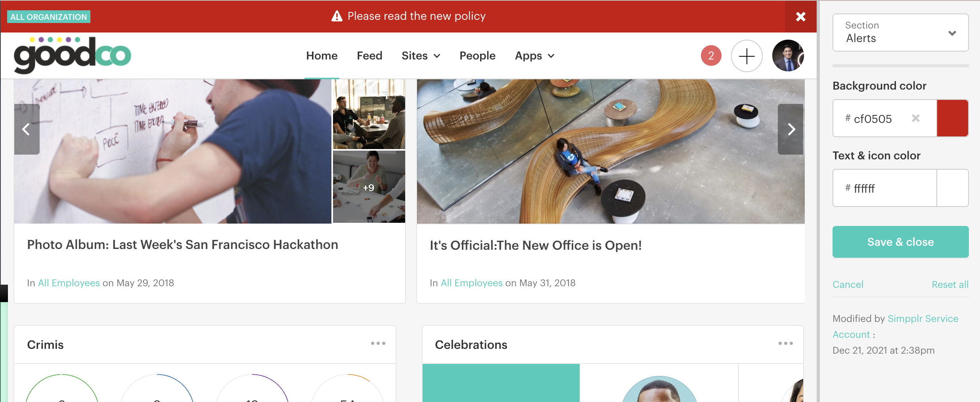Open the Celebrations person with blue avatar
980x402 pixels.
659,389
